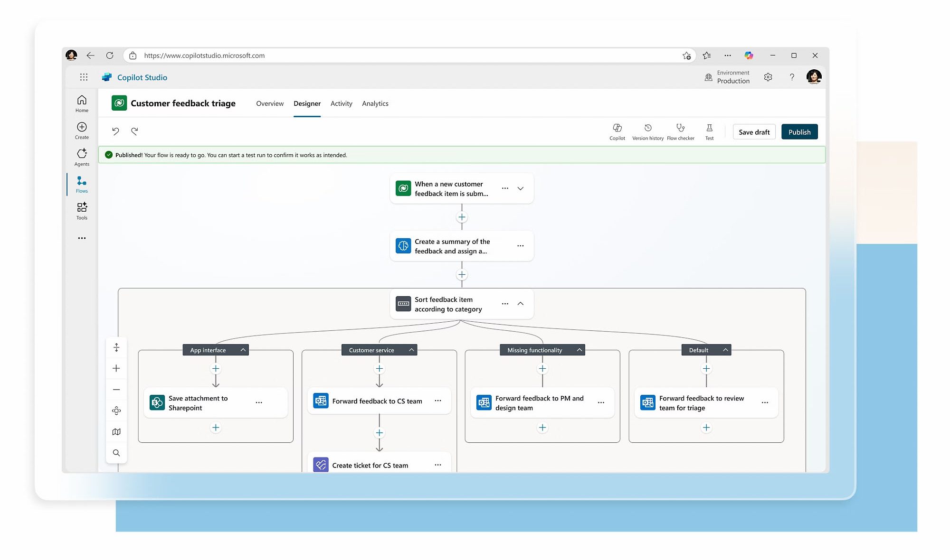Zoom in with the canvas plus button
The width and height of the screenshot is (950, 560).
(x=116, y=368)
